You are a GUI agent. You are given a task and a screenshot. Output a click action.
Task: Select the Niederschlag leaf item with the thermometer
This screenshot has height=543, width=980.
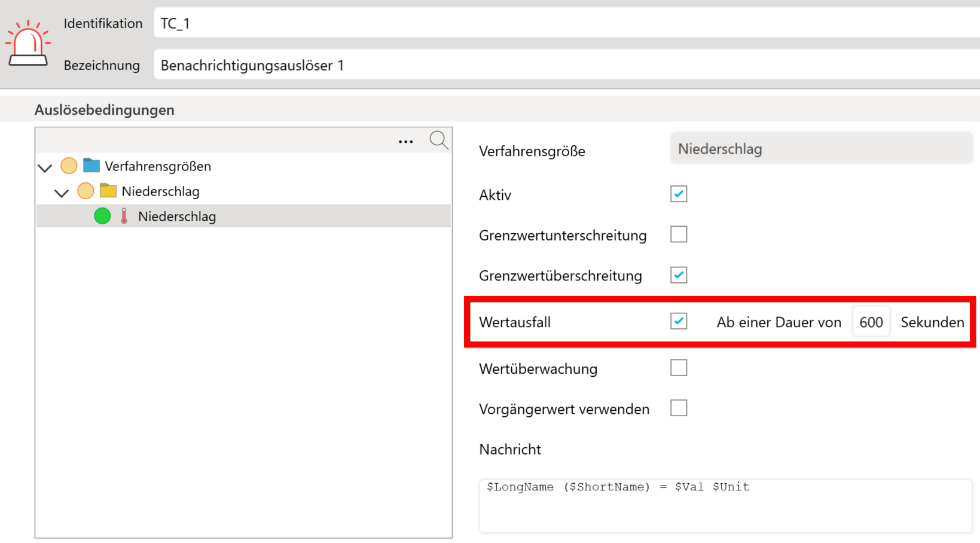[x=243, y=216]
